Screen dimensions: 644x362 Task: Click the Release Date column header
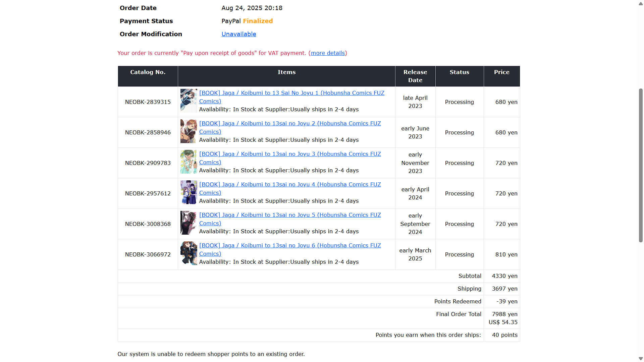tap(415, 76)
